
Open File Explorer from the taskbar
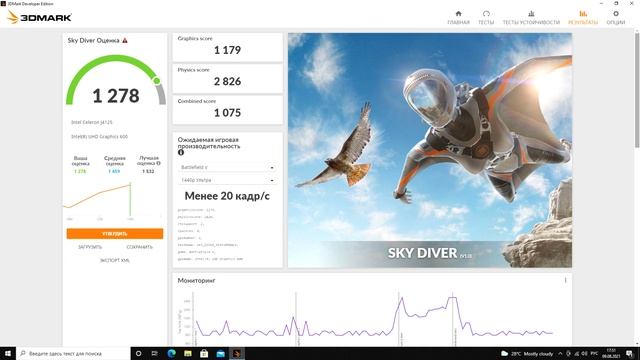click(x=188, y=353)
